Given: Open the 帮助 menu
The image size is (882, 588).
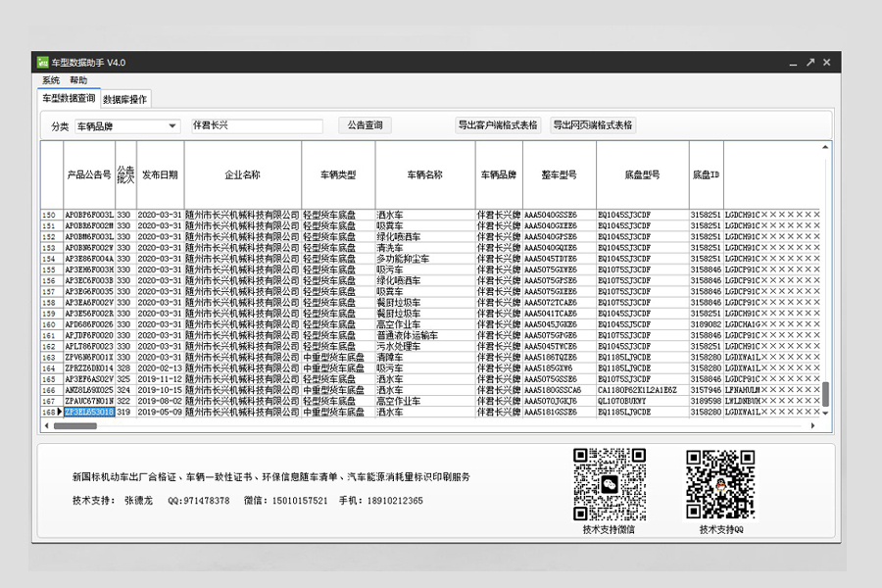Looking at the screenshot, I should coord(78,80).
